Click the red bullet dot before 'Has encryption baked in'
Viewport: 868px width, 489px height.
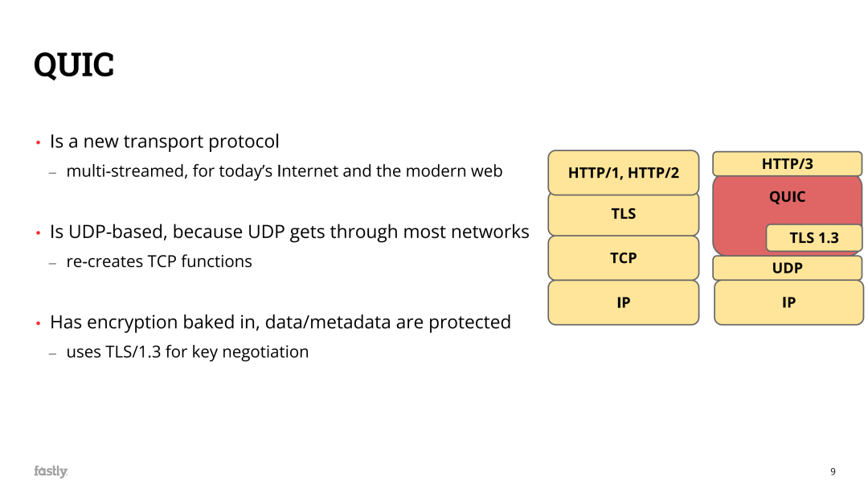38,324
